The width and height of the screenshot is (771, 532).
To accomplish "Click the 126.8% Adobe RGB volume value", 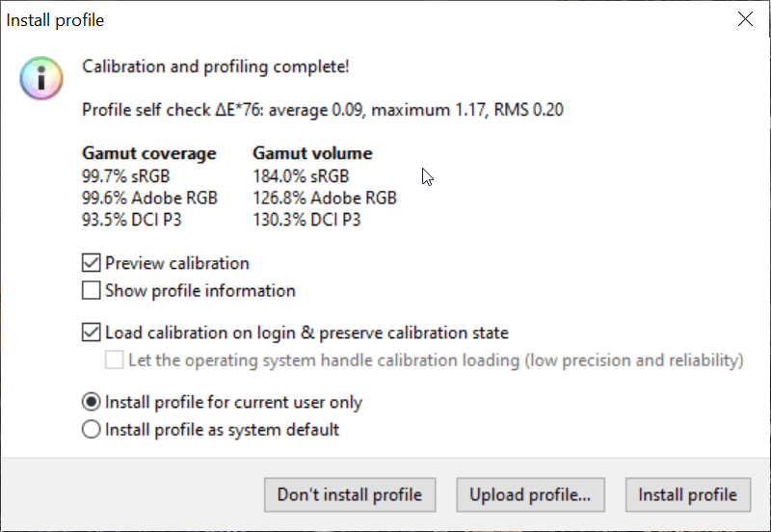I will 324,198.
